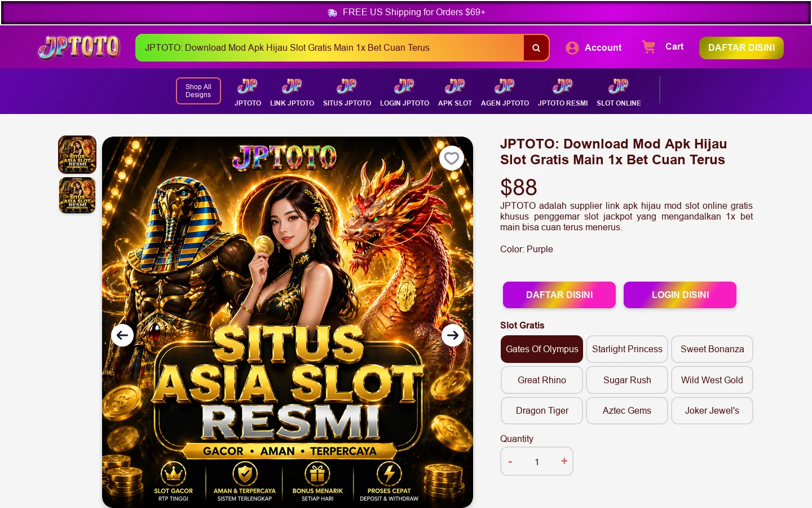This screenshot has height=508, width=812.
Task: Click the JP icon above JPTOTO RESMI
Action: coord(563,86)
